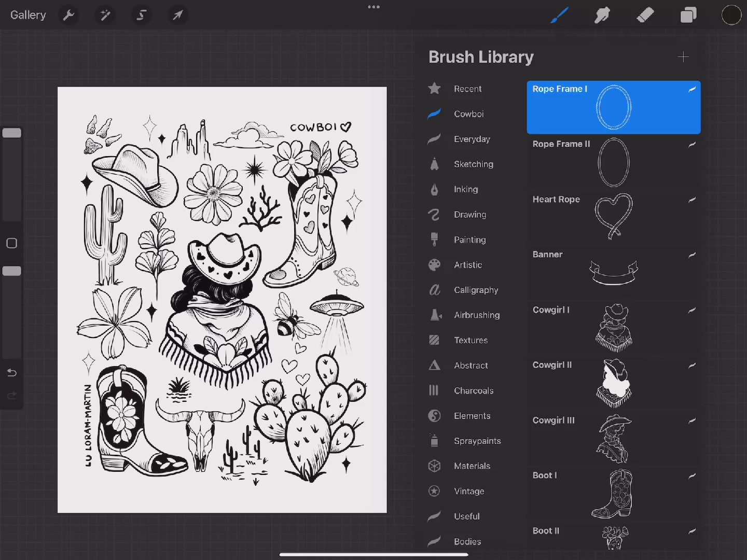Open the Inking brush category
Image resolution: width=747 pixels, height=560 pixels.
tap(465, 189)
